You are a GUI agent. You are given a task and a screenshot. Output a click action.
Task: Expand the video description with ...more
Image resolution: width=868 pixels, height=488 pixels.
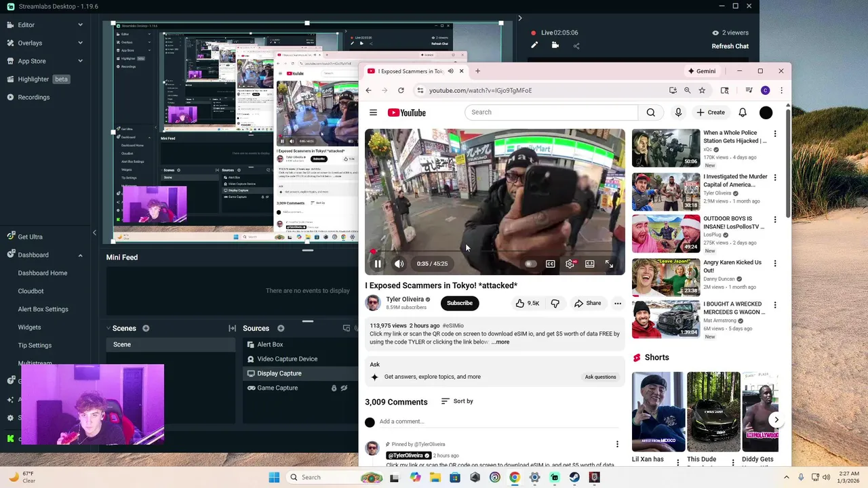click(500, 342)
